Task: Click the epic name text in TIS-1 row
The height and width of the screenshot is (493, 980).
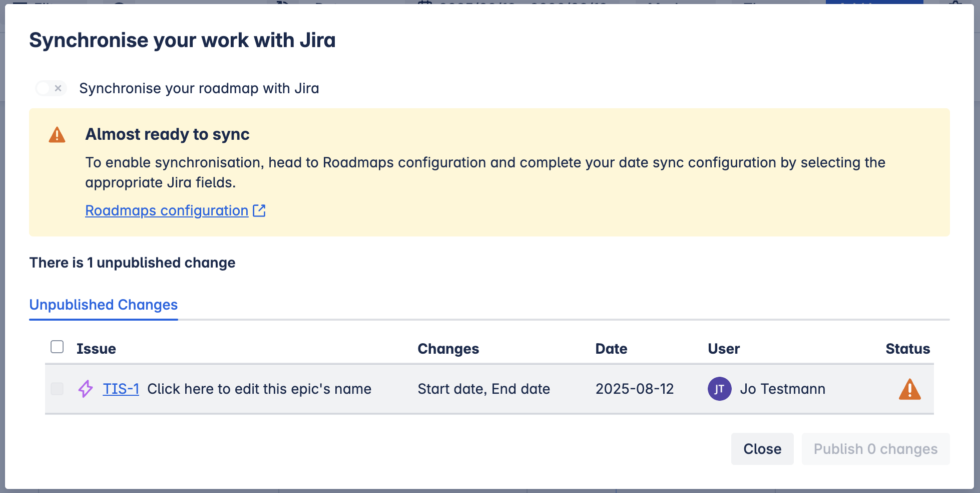Action: point(259,389)
